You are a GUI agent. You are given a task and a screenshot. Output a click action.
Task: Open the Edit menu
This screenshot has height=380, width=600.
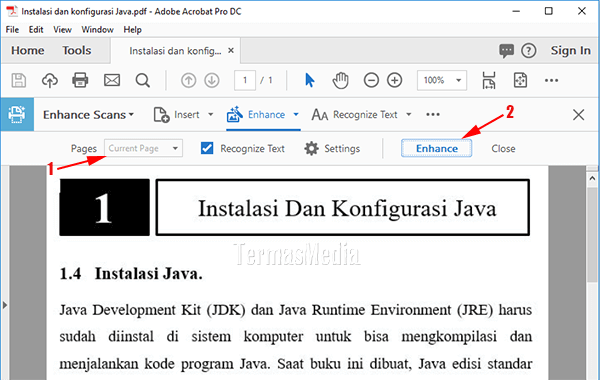pyautogui.click(x=36, y=29)
